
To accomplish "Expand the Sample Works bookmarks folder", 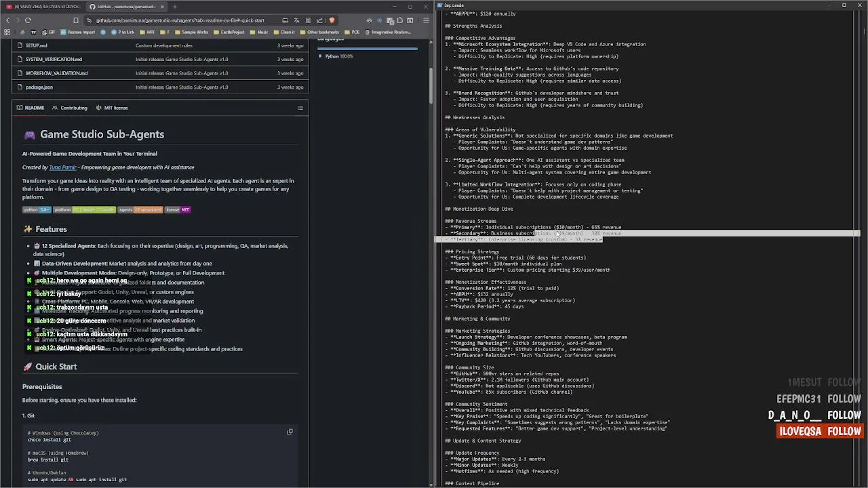I will [191, 32].
